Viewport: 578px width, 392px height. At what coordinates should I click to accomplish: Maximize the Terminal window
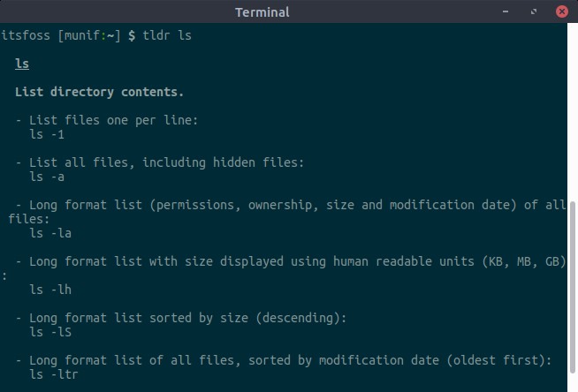[x=534, y=11]
